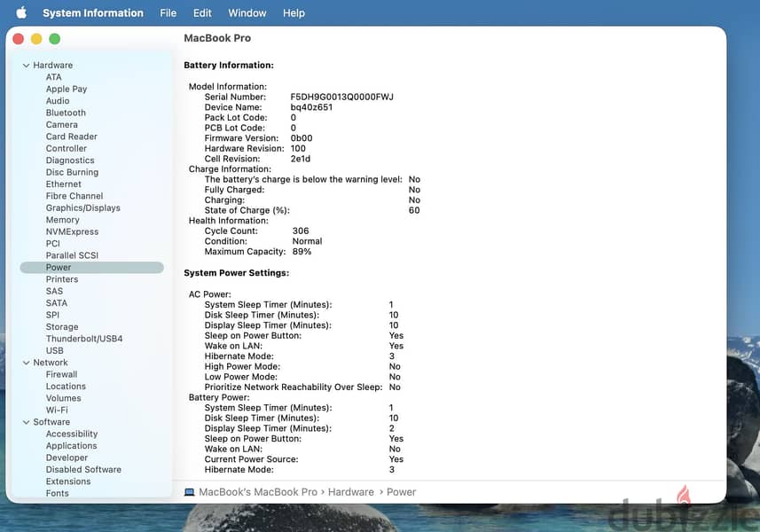Select Locations under Network
This screenshot has width=760, height=532.
click(x=66, y=387)
